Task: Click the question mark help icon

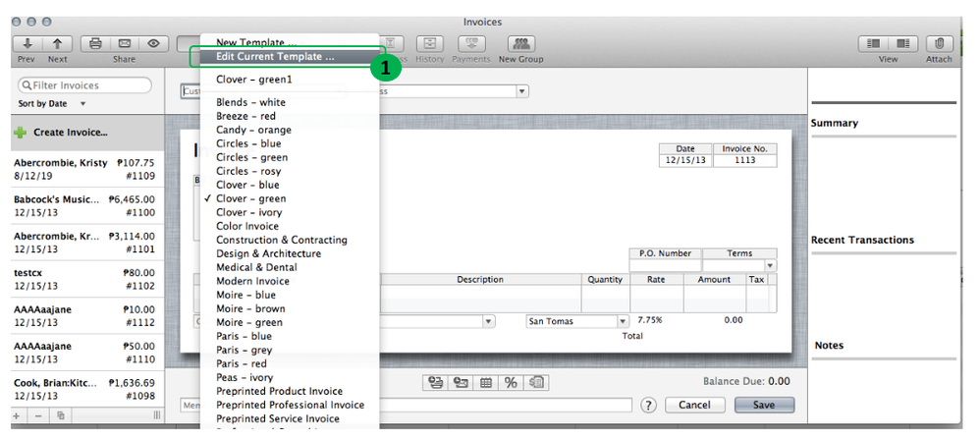Action: [649, 405]
